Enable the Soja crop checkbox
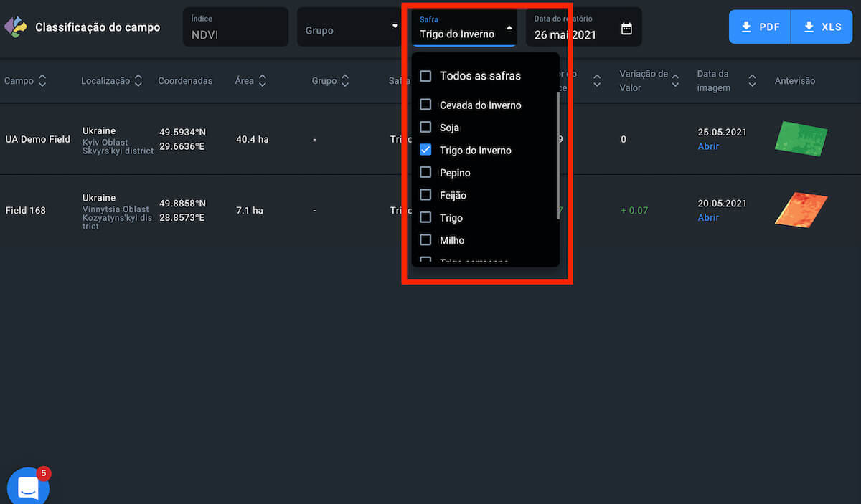Screen dimensions: 861x504 [x=425, y=127]
